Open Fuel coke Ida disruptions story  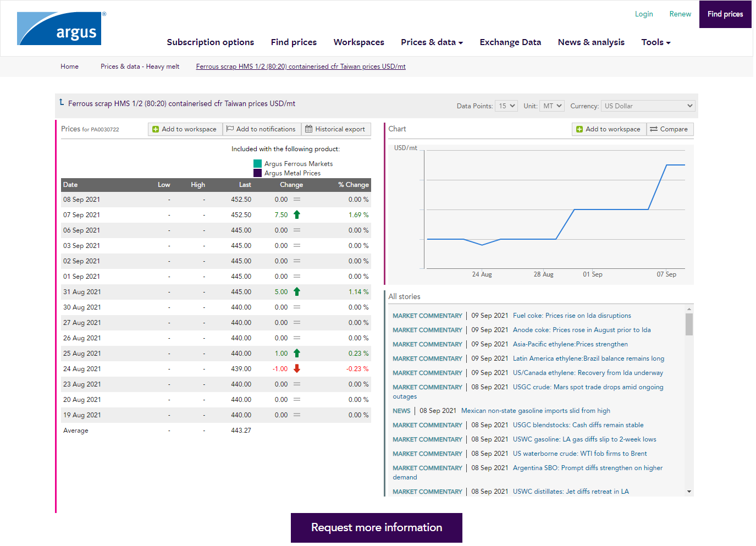pos(571,316)
